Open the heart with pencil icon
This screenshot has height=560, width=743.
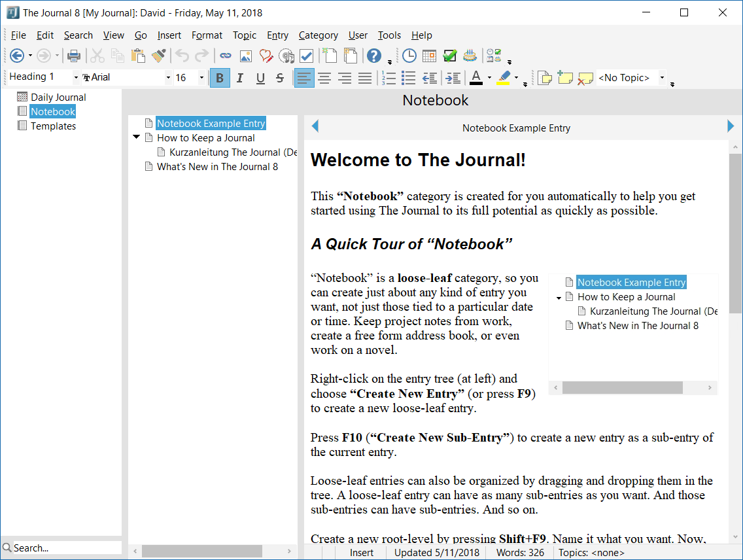click(266, 56)
